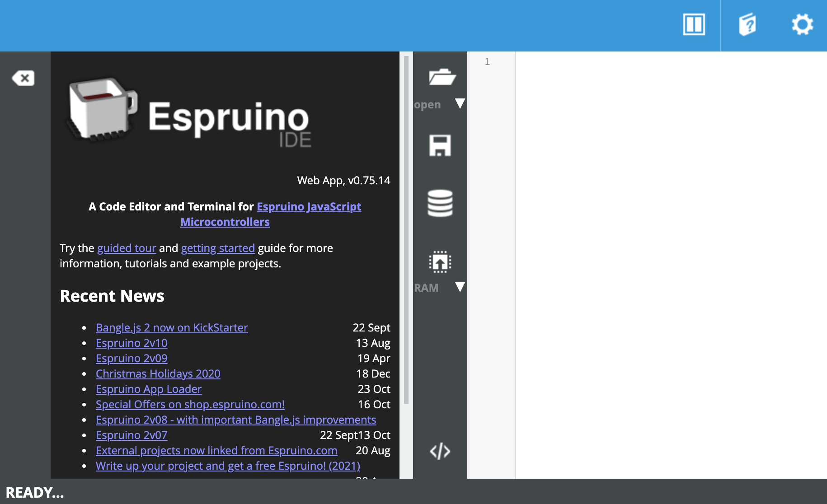Follow the guided tour link
Screen dimensions: 827x504
(x=127, y=248)
